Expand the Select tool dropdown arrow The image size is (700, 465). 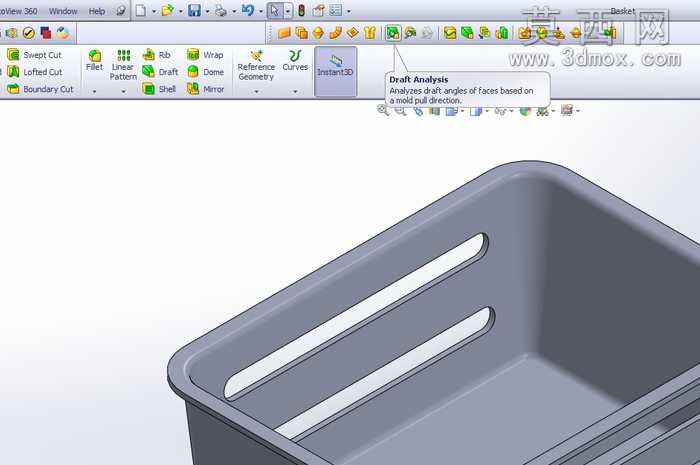point(288,11)
